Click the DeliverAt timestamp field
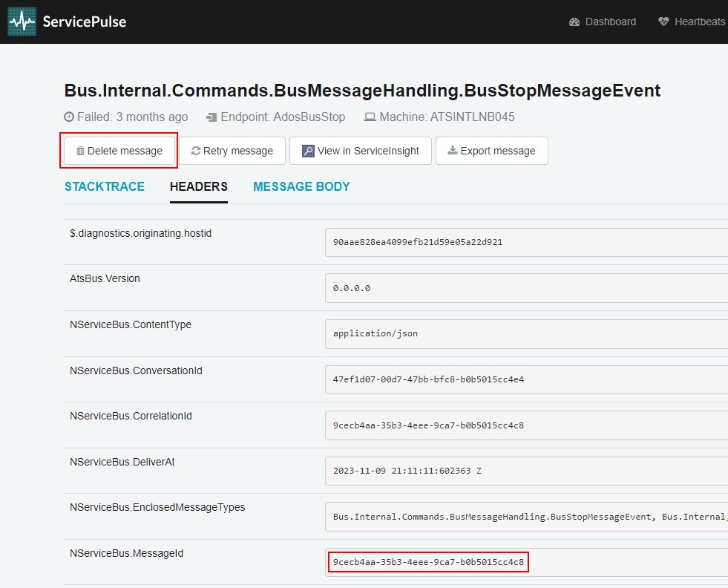This screenshot has height=588, width=728. [525, 471]
